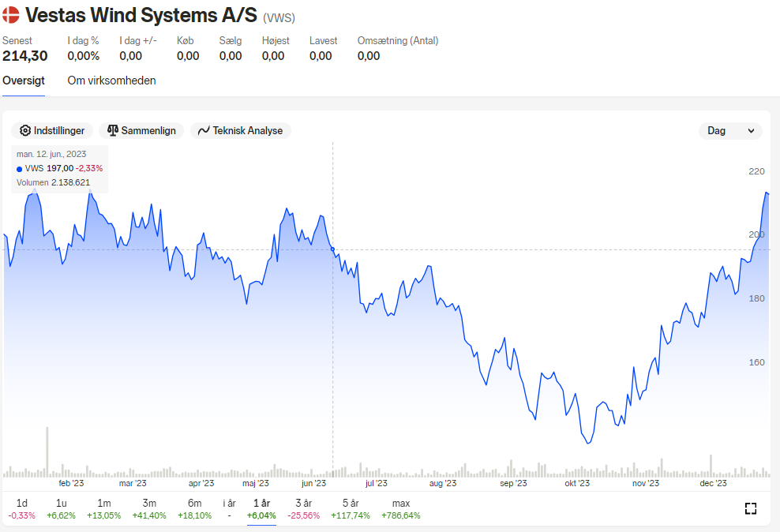This screenshot has height=532, width=780.
Task: Click the 160 price axis label
Action: point(756,362)
